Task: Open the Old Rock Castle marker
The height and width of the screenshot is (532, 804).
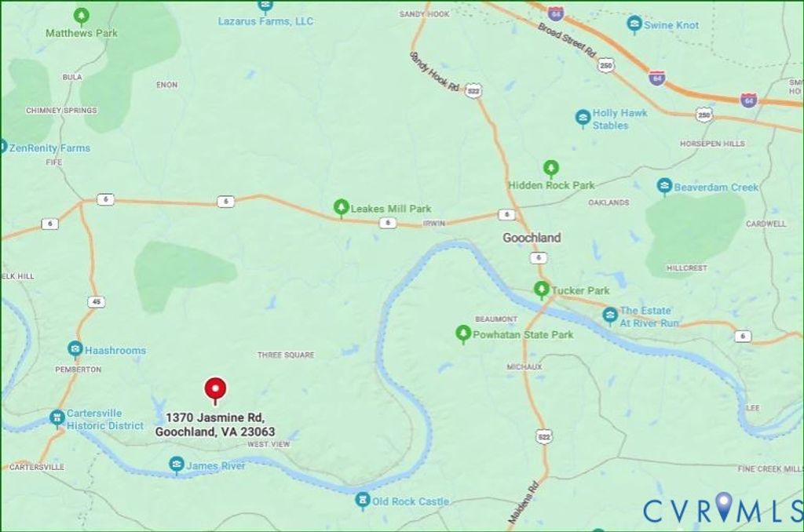Action: [363, 501]
